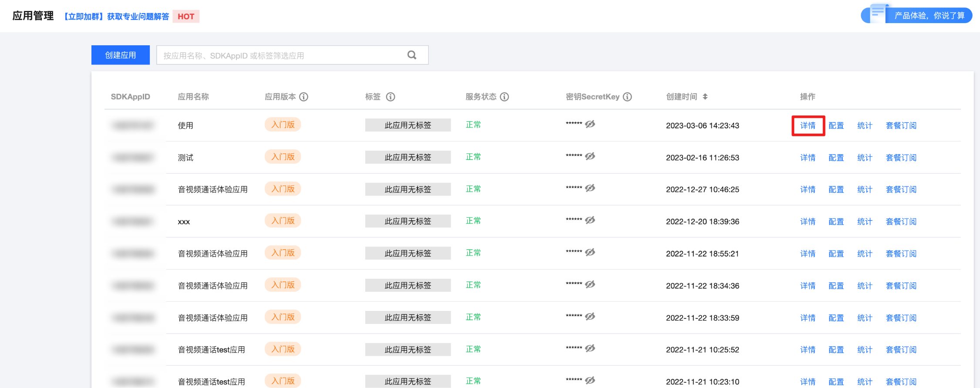This screenshot has height=388, width=980.
Task: Reveal SecretKey for app created 2022-12-27
Action: click(590, 188)
